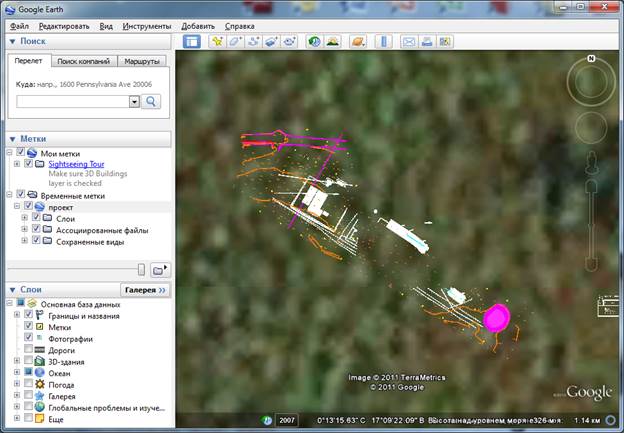
Task: Toggle sunlight across the landscape icon
Action: 333,41
